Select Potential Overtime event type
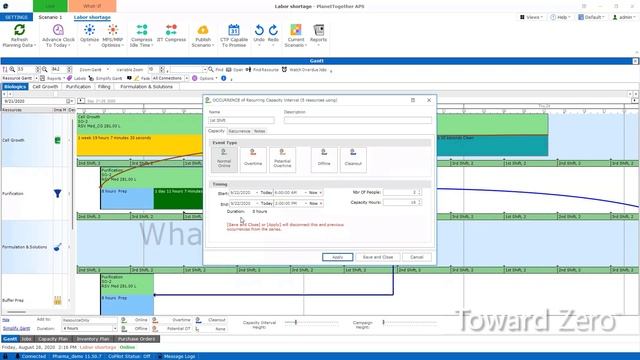 point(282,160)
